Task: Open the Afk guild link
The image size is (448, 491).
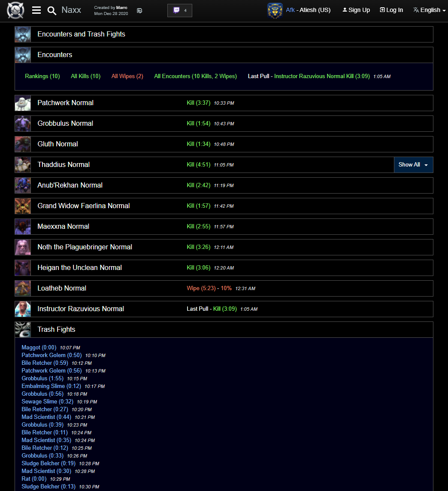Action: coord(290,10)
